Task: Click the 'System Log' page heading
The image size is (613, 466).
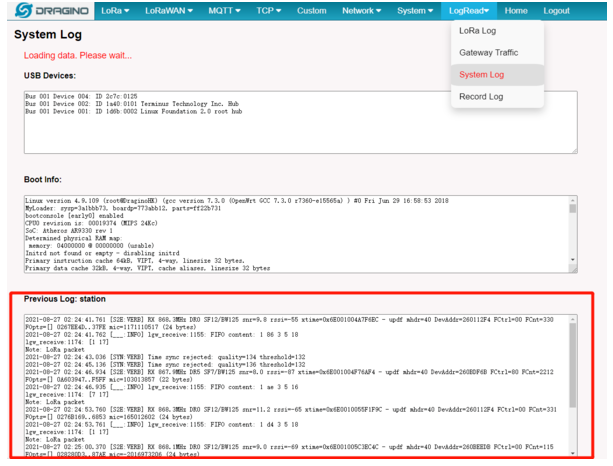Action: click(x=48, y=34)
